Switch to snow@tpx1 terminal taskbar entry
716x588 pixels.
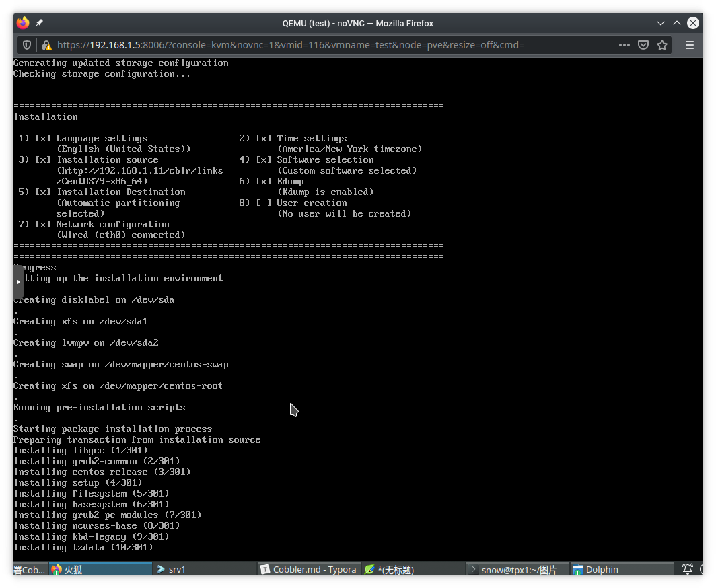(517, 569)
